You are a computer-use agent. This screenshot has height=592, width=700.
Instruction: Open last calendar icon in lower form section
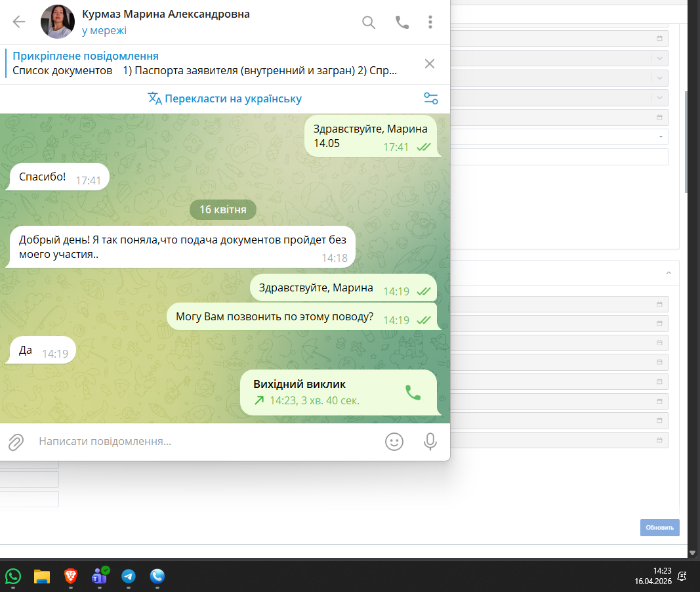click(659, 440)
